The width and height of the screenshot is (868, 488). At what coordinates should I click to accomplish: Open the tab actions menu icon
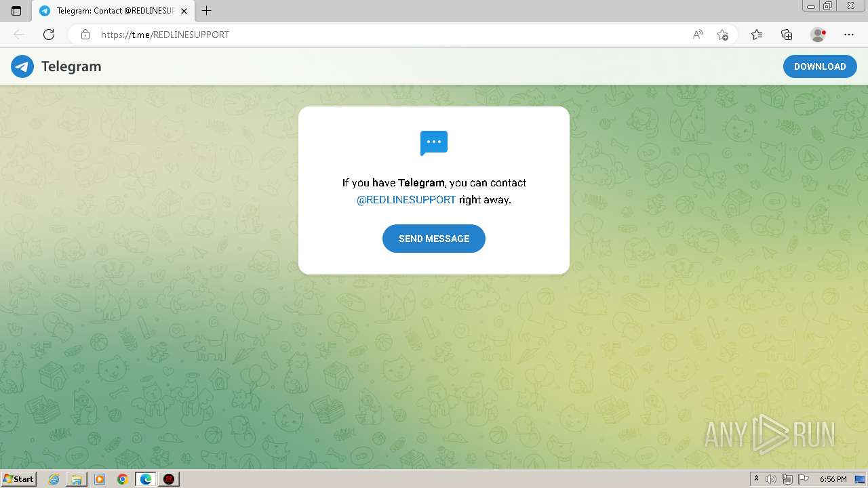coord(16,11)
